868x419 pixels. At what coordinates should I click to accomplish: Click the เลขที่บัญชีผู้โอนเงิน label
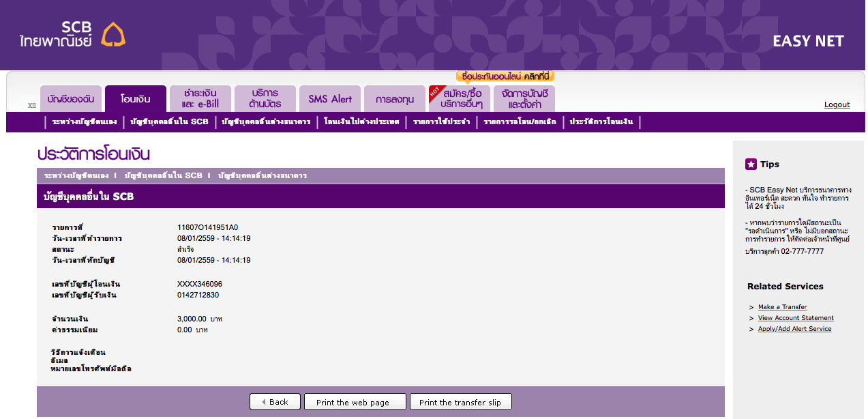pyautogui.click(x=86, y=284)
